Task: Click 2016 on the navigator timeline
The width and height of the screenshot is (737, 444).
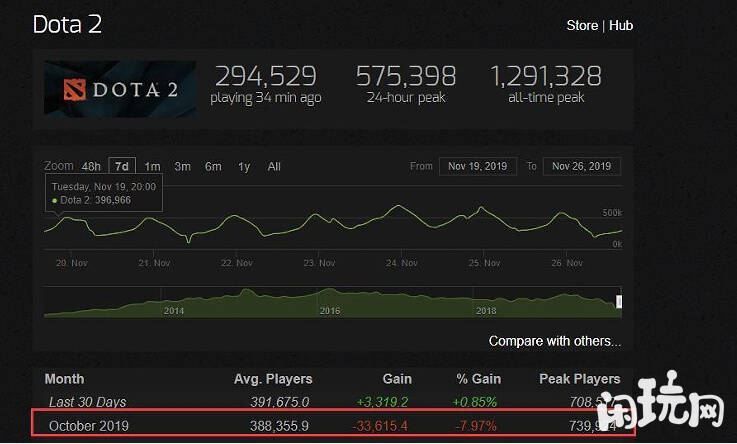Action: tap(330, 311)
